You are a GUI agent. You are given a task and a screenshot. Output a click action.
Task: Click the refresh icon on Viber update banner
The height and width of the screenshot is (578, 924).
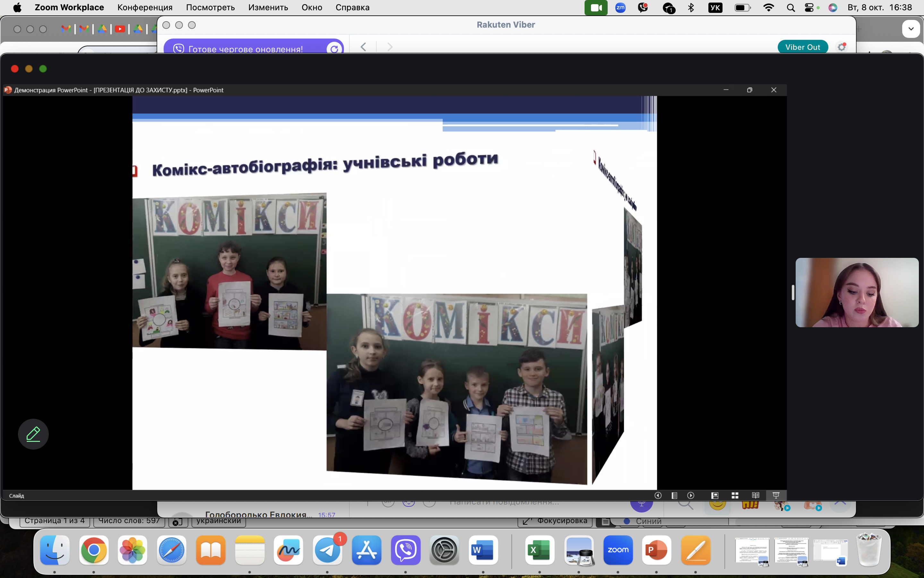pyautogui.click(x=334, y=49)
